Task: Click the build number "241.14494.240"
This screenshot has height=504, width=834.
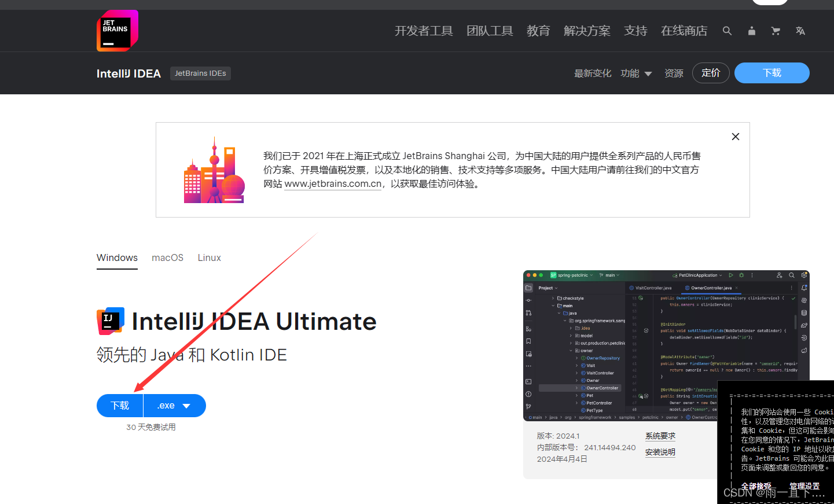Action: click(610, 448)
